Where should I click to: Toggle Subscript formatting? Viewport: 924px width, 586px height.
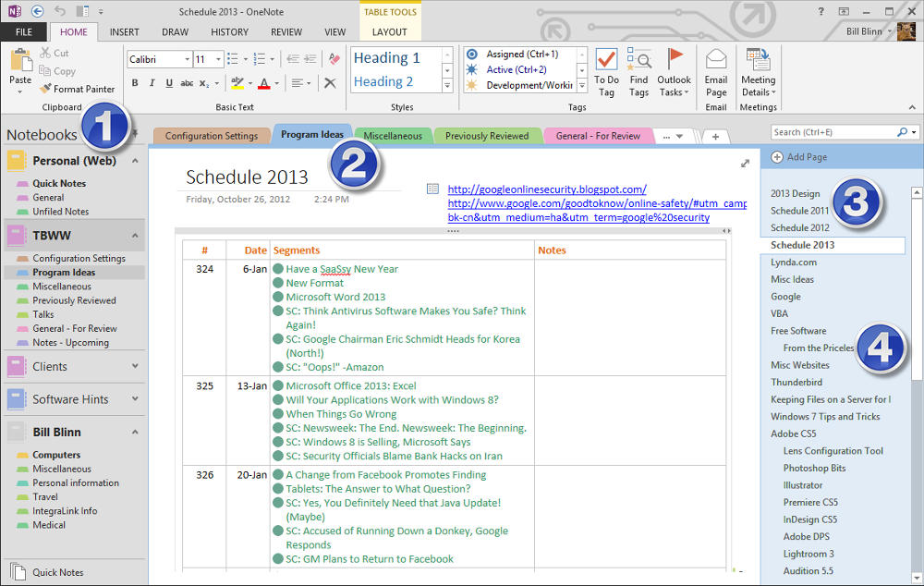click(x=203, y=83)
